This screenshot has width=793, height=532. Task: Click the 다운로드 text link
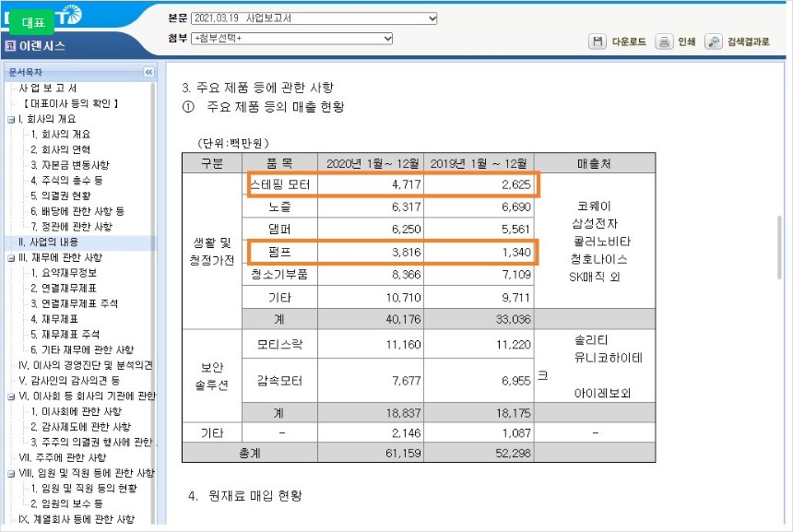pos(629,42)
